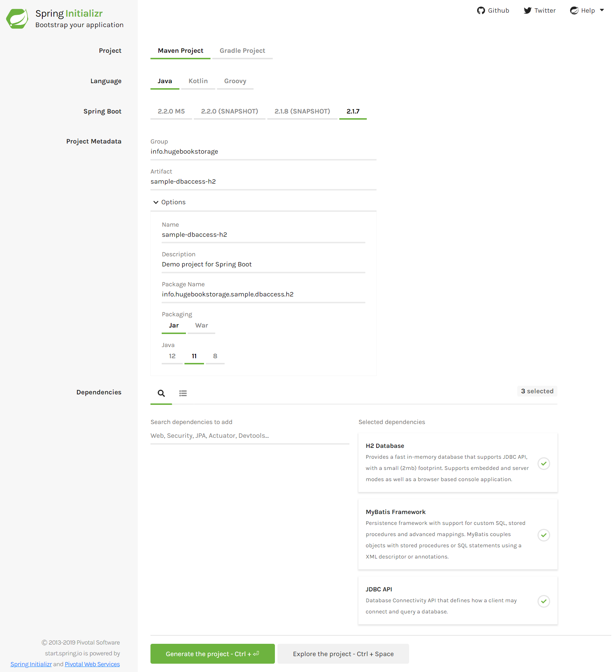This screenshot has height=672, width=616.
Task: Click Generate the project button
Action: point(213,654)
